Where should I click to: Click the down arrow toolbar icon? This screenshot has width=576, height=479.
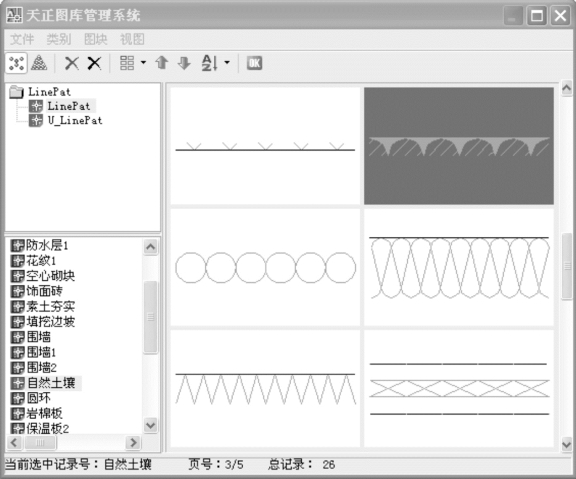[184, 63]
